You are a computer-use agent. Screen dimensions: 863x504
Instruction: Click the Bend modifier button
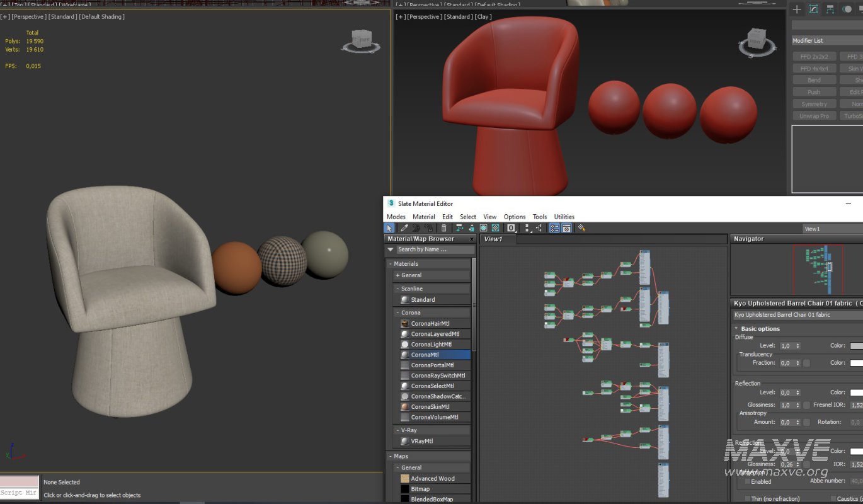click(814, 80)
